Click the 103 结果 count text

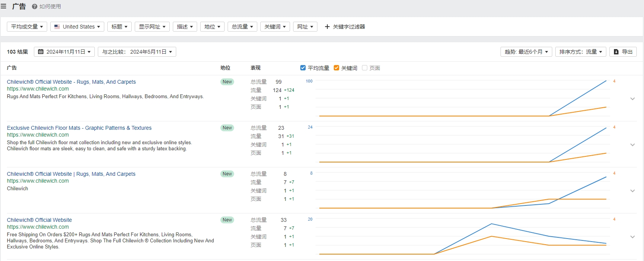point(18,52)
